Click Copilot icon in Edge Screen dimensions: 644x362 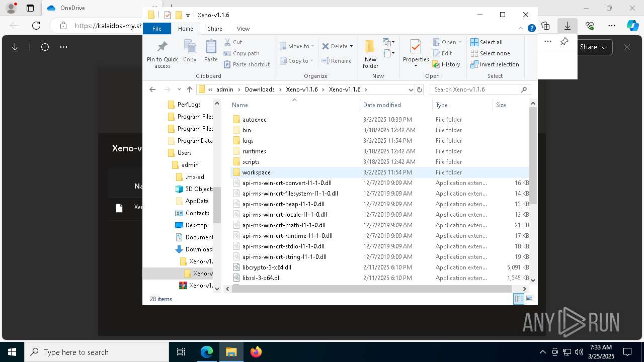coord(633,26)
